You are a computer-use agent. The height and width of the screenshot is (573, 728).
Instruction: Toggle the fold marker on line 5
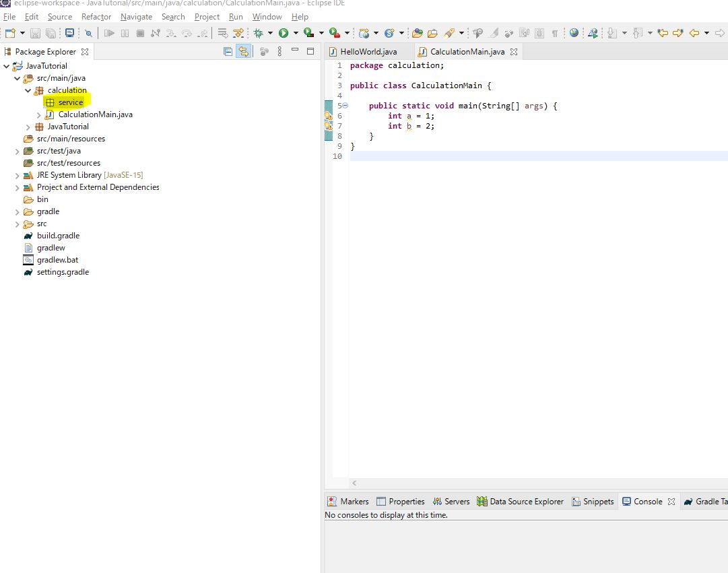click(x=345, y=106)
